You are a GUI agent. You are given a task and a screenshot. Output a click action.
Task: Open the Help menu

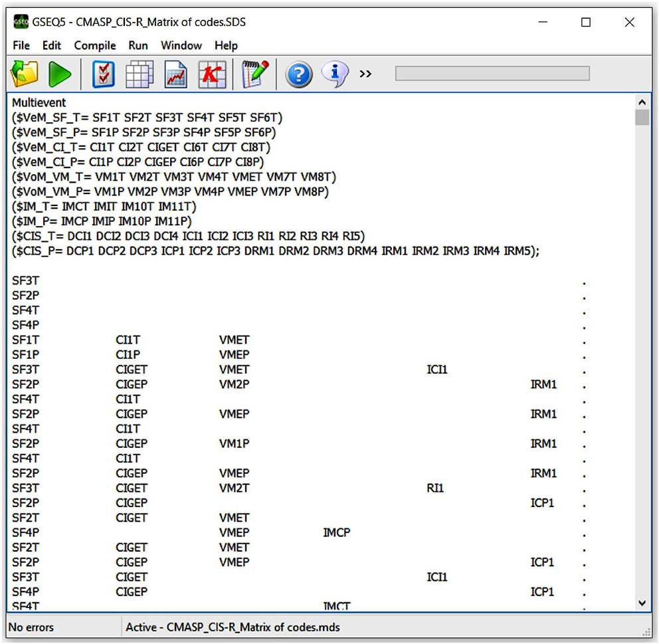tap(226, 45)
